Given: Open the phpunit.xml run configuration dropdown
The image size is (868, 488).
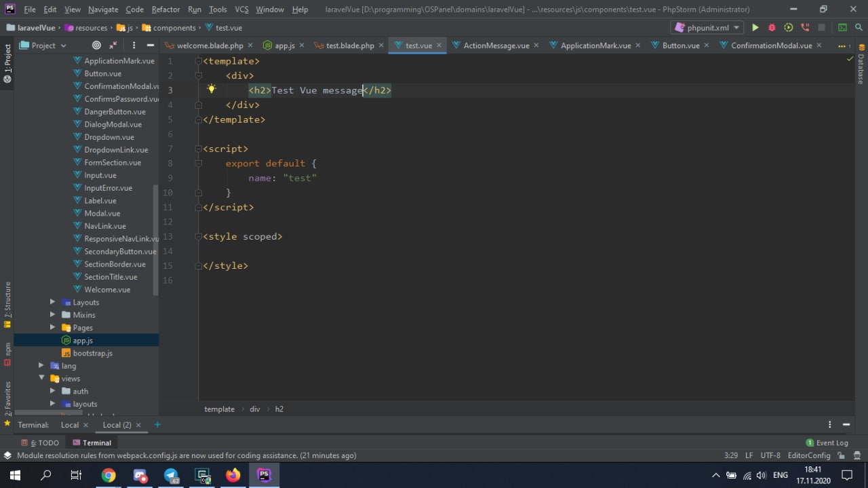Looking at the screenshot, I should (707, 28).
